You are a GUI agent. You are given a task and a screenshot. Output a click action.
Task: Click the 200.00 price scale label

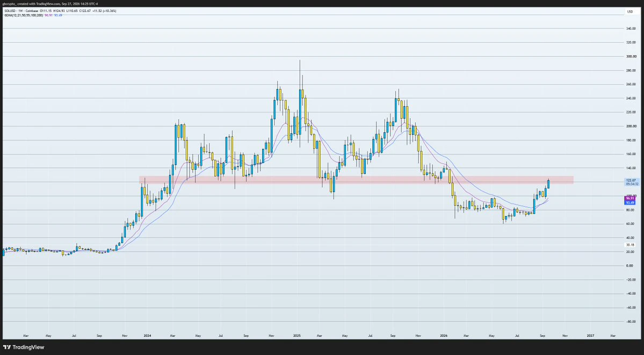pyautogui.click(x=631, y=126)
